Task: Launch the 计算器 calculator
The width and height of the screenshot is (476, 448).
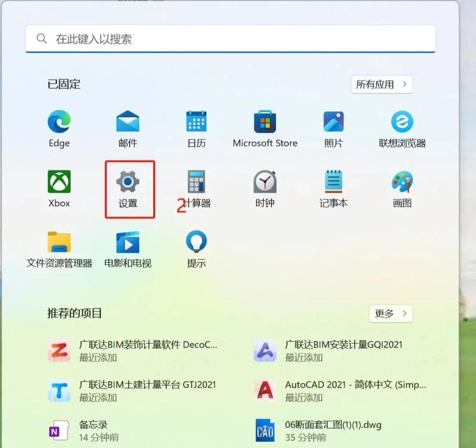Action: click(196, 189)
